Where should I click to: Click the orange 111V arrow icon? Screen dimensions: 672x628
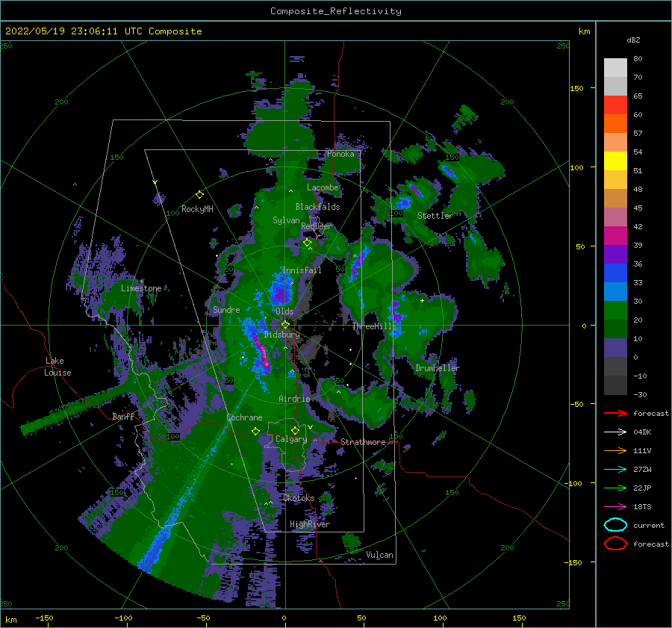click(615, 450)
